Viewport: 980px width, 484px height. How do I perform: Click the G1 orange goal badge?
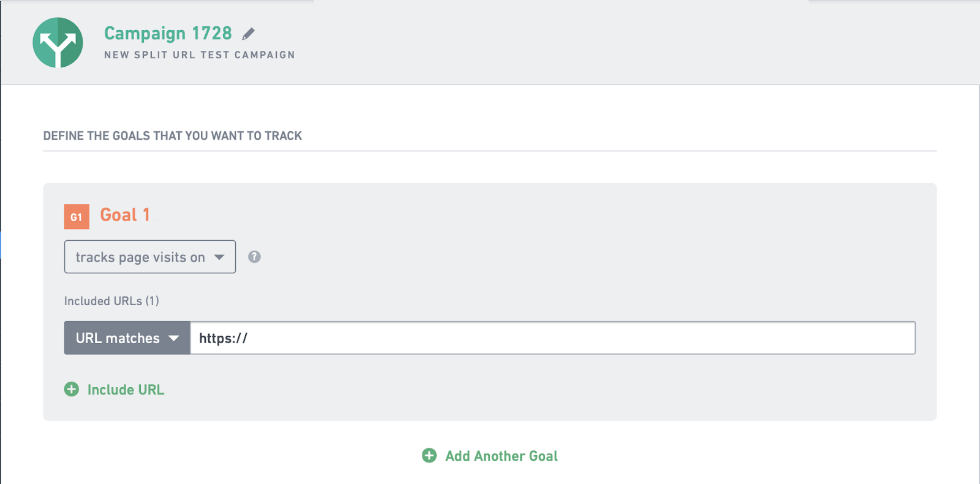coord(77,216)
